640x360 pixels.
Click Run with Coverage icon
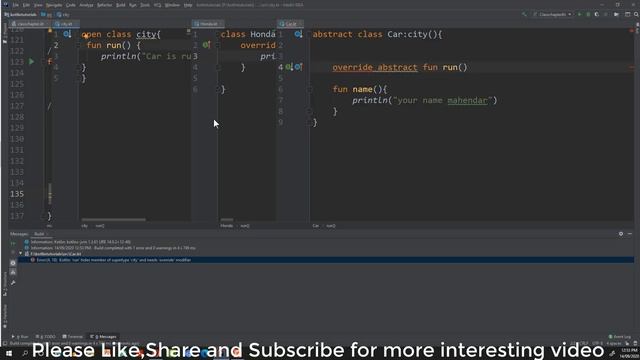coord(597,14)
